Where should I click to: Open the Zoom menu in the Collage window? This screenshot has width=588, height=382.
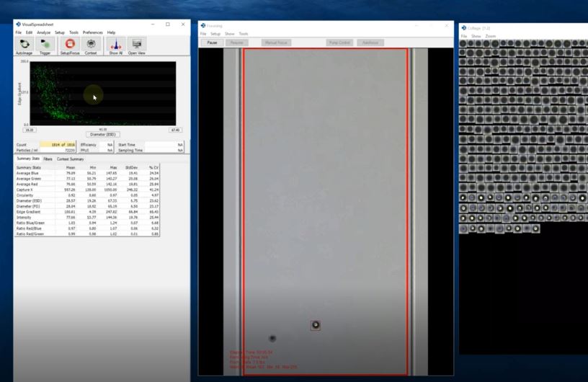tap(491, 36)
